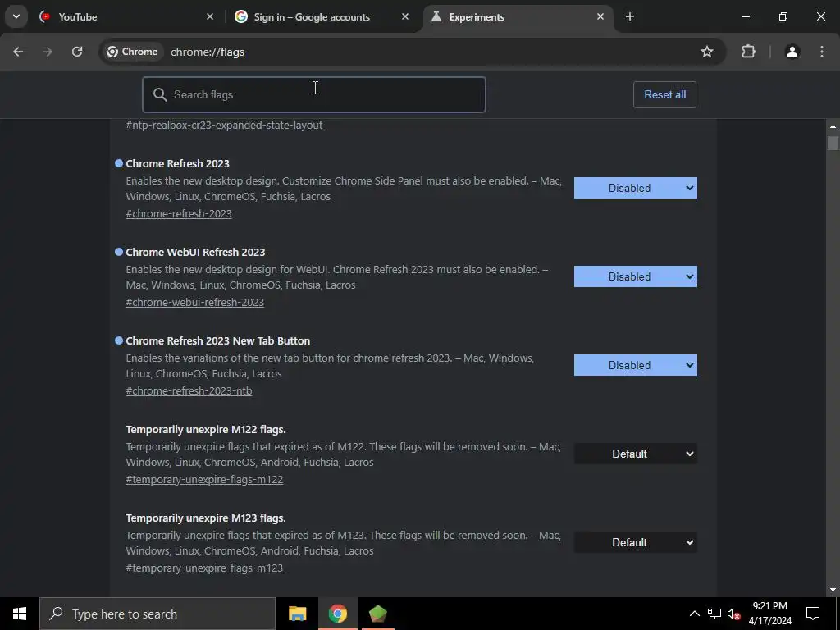Open Chrome Refresh 2023 New Tab Button dropdown
This screenshot has height=630, width=840.
click(636, 365)
